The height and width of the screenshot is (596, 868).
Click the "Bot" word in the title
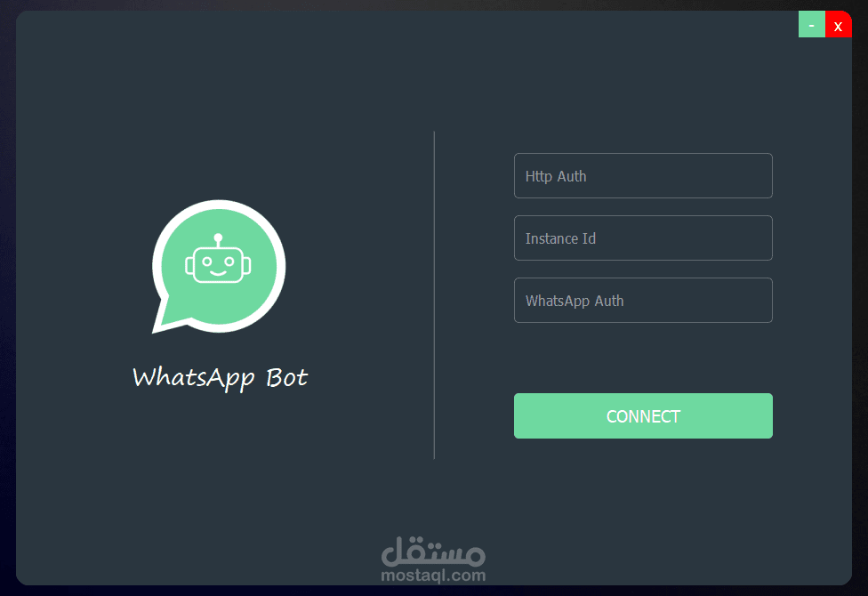coord(286,378)
